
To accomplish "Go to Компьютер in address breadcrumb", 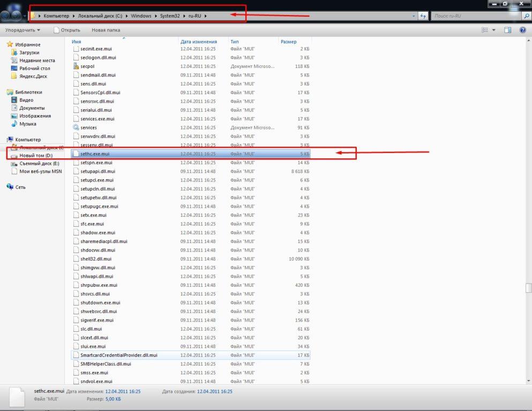I will click(x=56, y=16).
